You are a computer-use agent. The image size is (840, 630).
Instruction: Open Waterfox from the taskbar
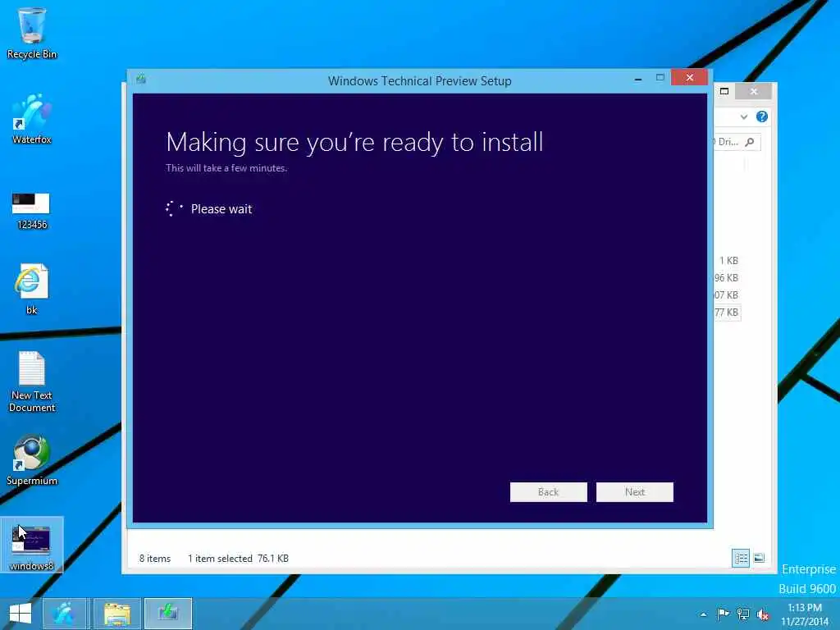64,614
